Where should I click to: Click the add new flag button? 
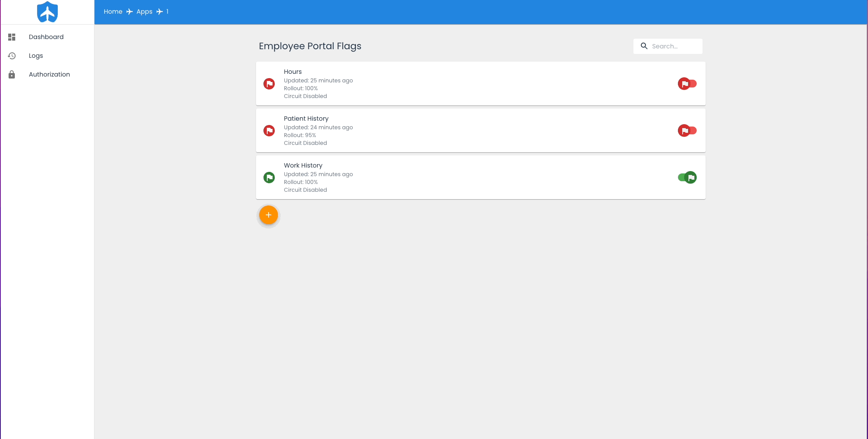[268, 215]
